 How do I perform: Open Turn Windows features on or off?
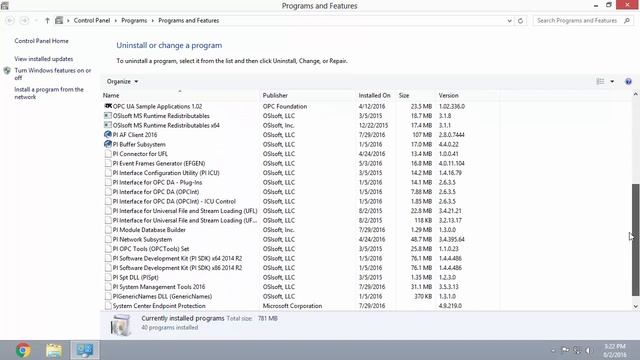pos(53,74)
